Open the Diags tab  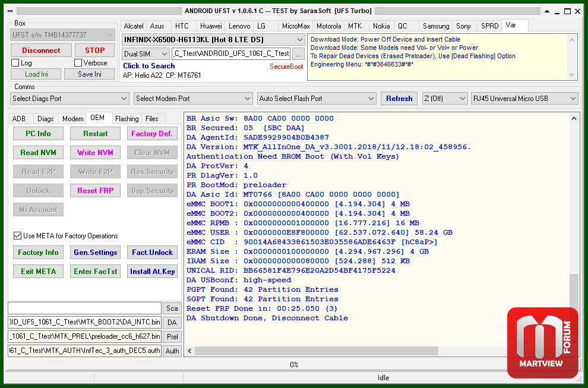[x=45, y=119]
